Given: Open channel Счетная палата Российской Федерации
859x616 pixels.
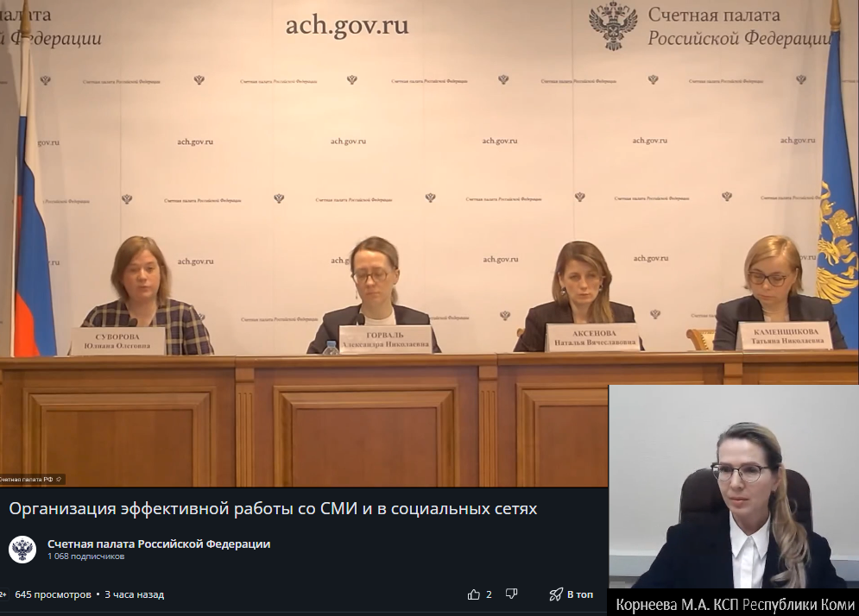Looking at the screenshot, I should tap(159, 544).
